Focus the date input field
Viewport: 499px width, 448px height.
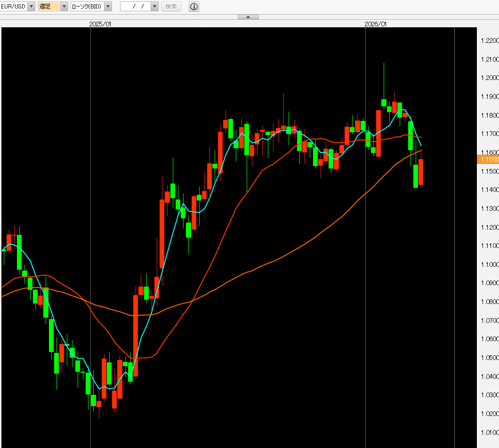(x=136, y=7)
